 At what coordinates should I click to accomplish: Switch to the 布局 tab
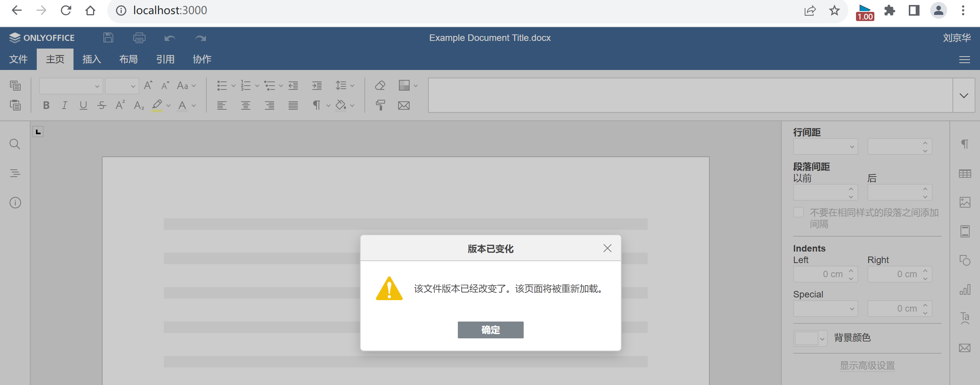coord(128,59)
